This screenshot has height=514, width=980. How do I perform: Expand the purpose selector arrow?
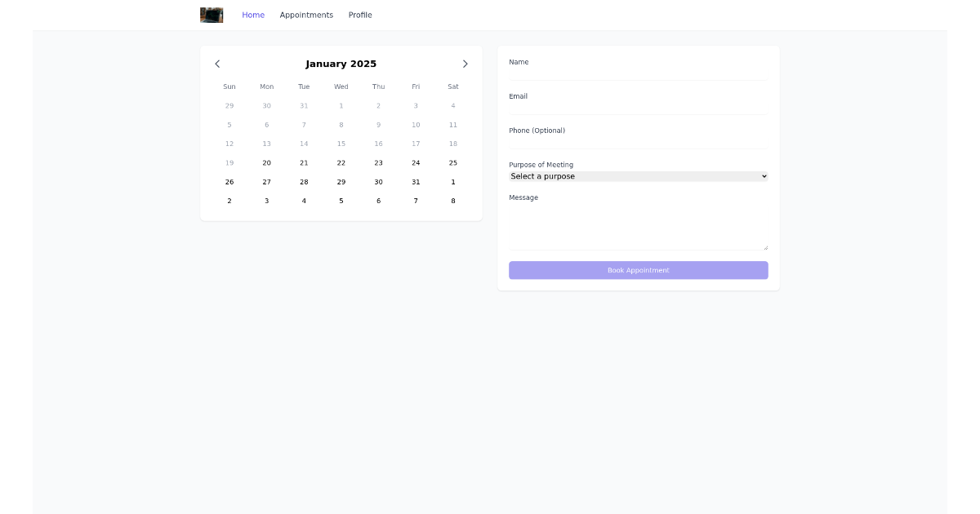coord(763,176)
